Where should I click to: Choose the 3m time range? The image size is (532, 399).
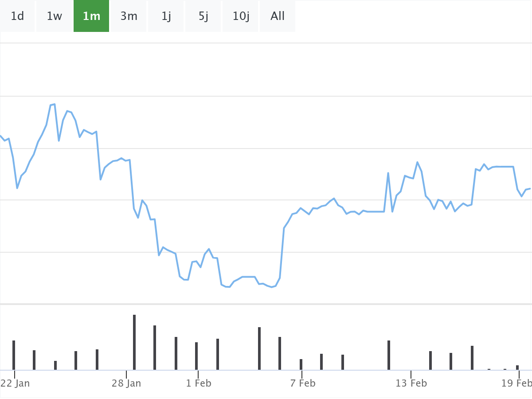click(129, 16)
